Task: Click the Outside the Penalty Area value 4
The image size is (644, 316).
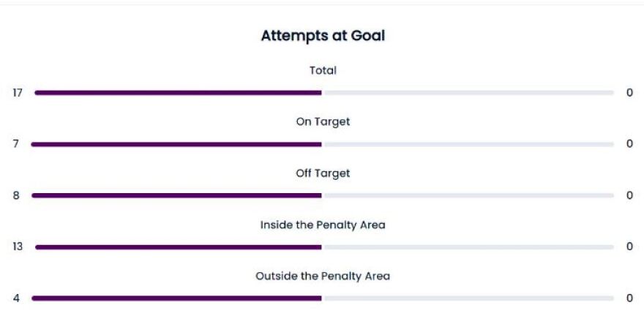Action: coord(15,298)
